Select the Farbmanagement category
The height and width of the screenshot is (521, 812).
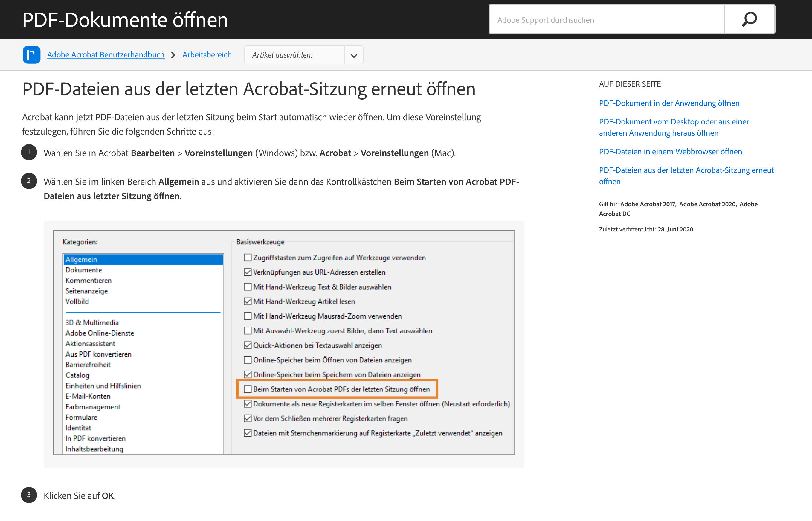point(93,406)
